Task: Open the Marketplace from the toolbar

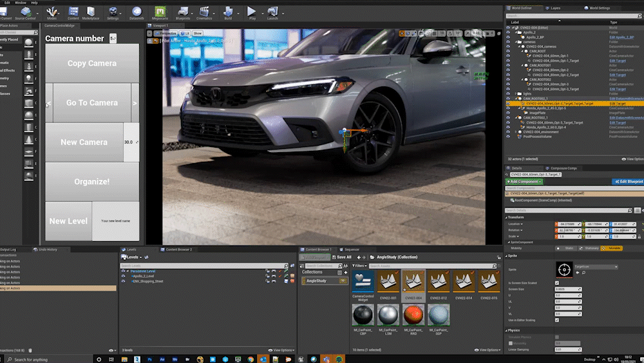Action: click(x=91, y=12)
